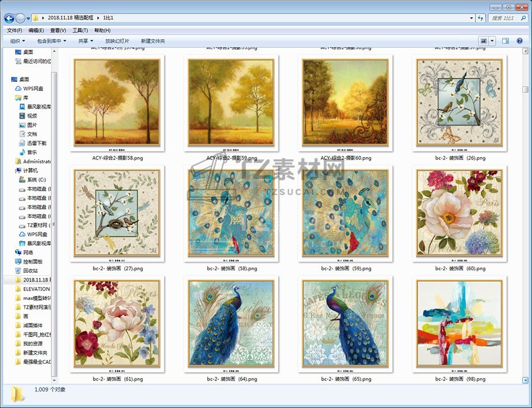This screenshot has width=532, height=408.
Task: Select the 新建文件夹 folder in the sidebar
Action: point(31,353)
